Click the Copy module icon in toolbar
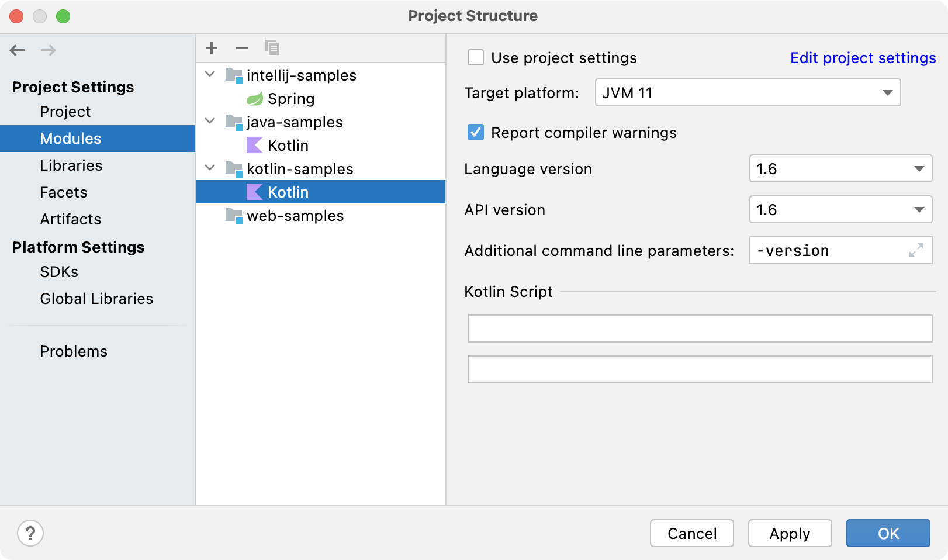 click(x=272, y=47)
